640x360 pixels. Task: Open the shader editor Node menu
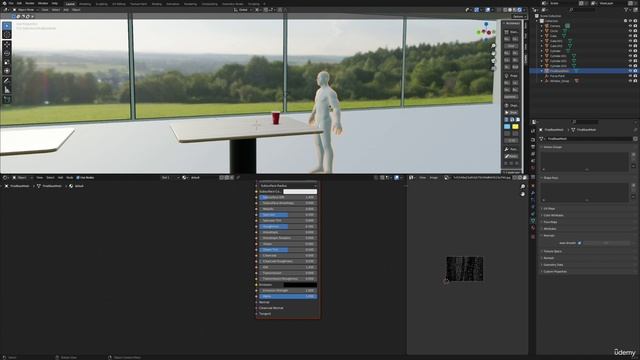pyautogui.click(x=70, y=178)
